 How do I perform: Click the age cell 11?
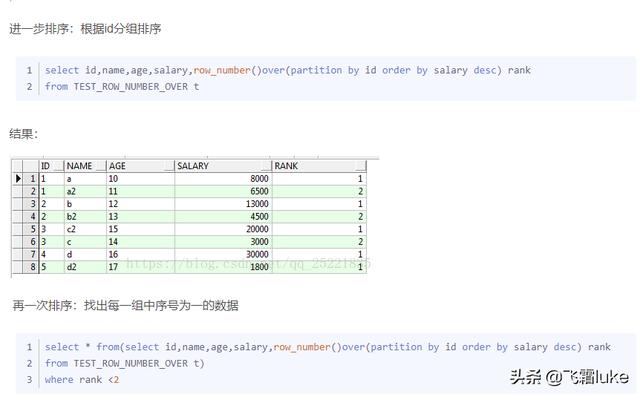pos(140,191)
